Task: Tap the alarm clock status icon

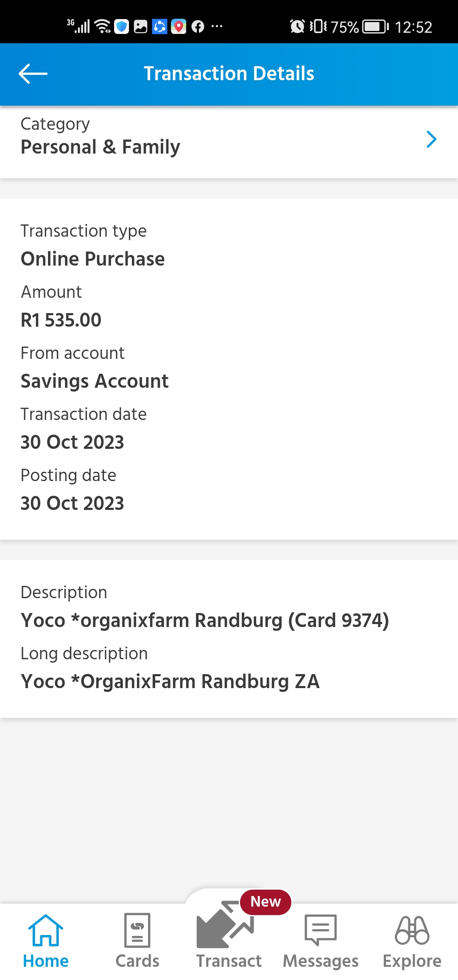Action: pyautogui.click(x=297, y=27)
